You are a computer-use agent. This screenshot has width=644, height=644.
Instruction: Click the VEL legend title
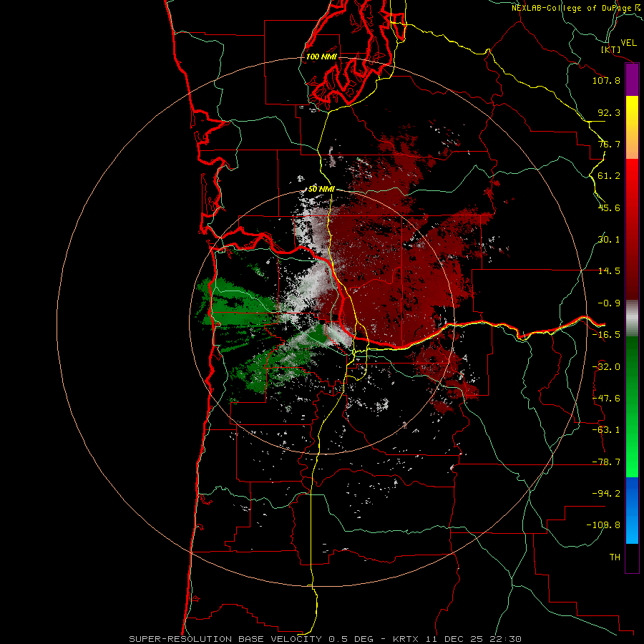tap(628, 43)
